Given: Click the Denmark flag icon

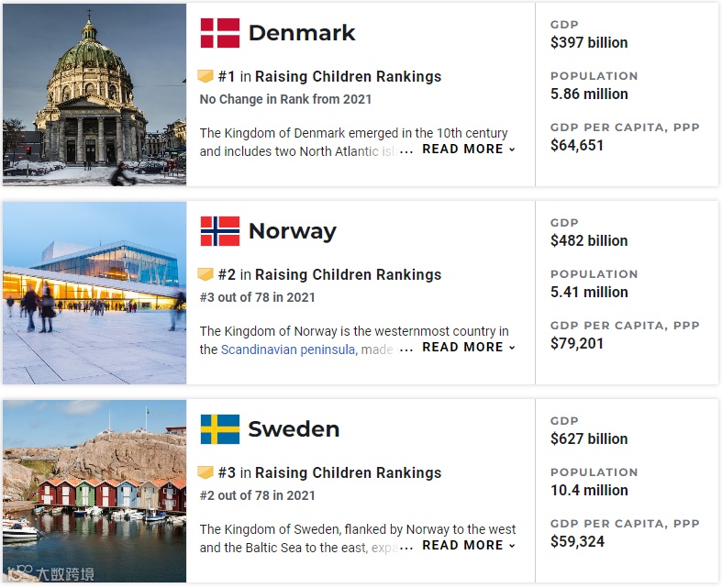Looking at the screenshot, I should 219,33.
